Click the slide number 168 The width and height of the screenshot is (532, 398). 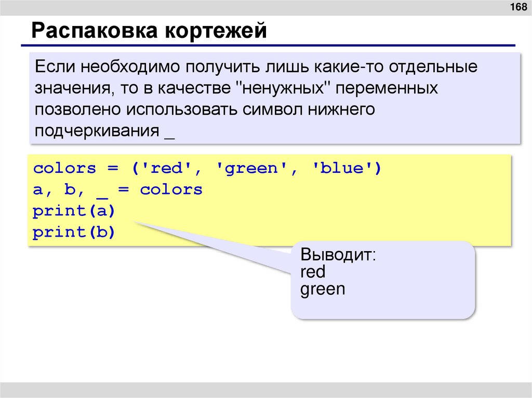(x=518, y=7)
